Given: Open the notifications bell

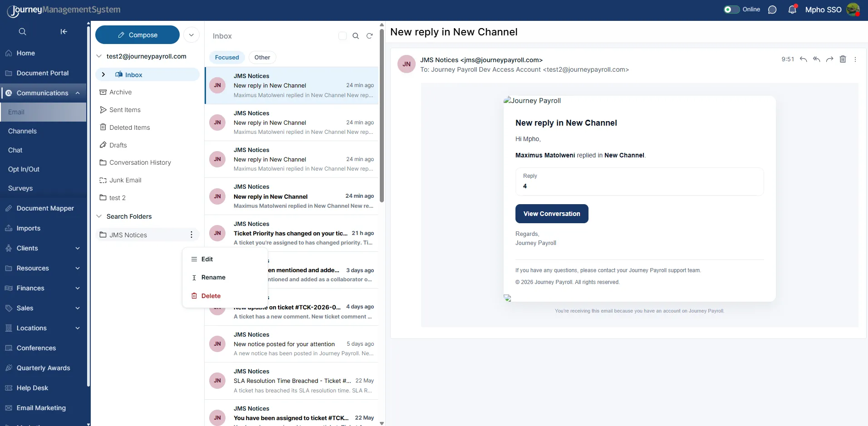Looking at the screenshot, I should tap(792, 10).
